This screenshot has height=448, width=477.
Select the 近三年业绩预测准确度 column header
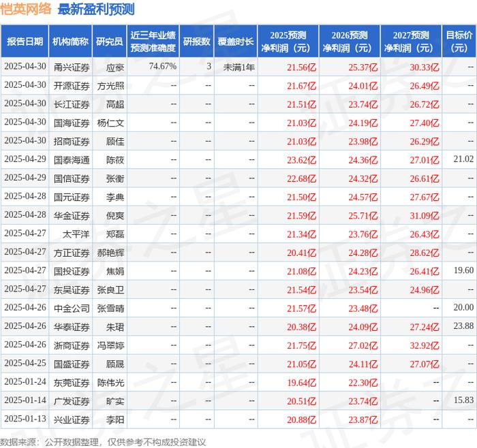coord(153,42)
